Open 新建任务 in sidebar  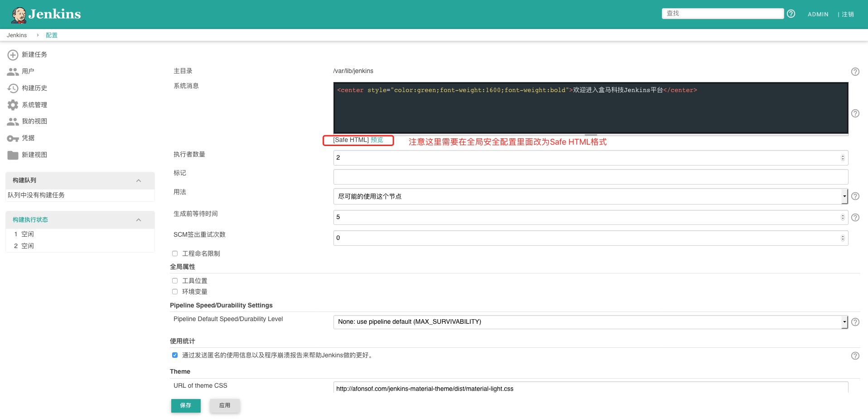(x=34, y=54)
